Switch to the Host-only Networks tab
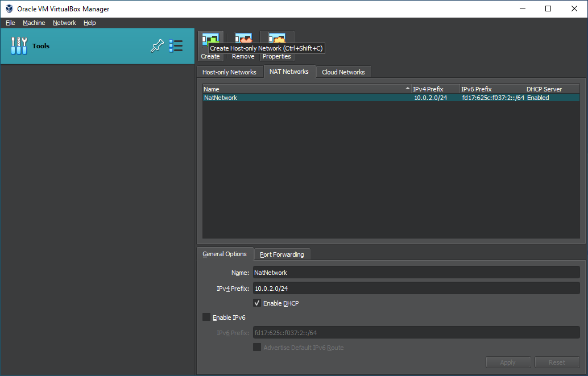 coord(229,72)
